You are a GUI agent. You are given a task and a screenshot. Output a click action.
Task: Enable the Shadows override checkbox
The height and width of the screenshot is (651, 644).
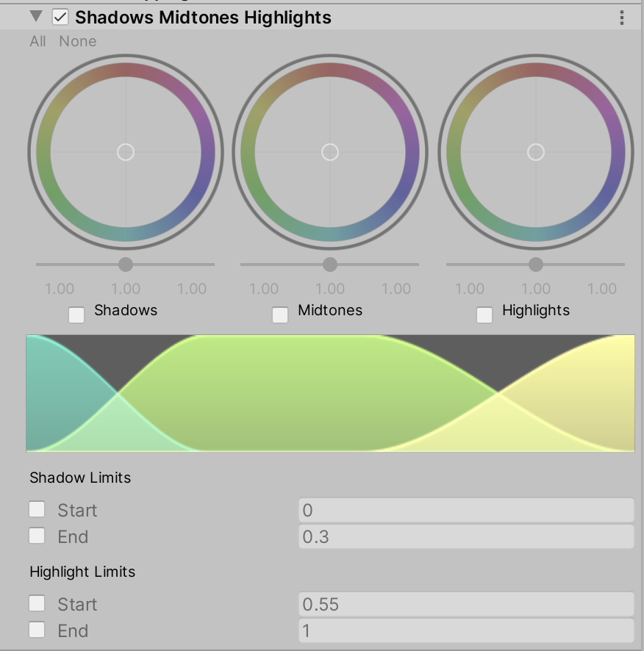[x=76, y=315]
